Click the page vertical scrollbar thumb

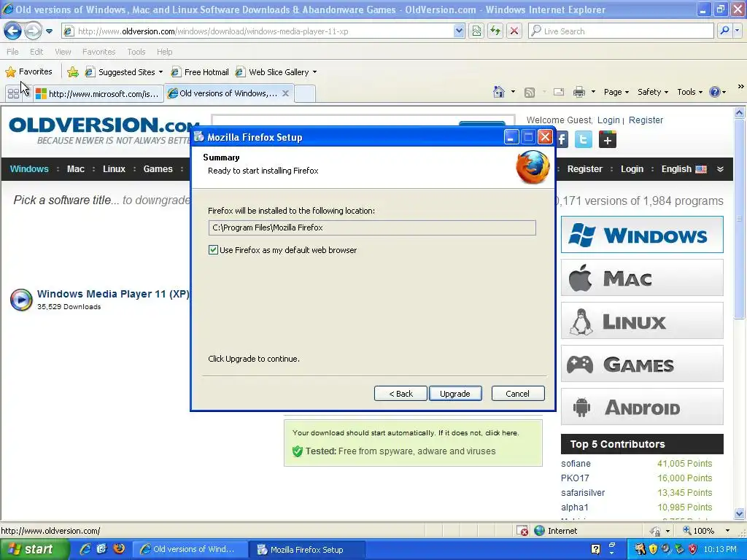tap(739, 219)
